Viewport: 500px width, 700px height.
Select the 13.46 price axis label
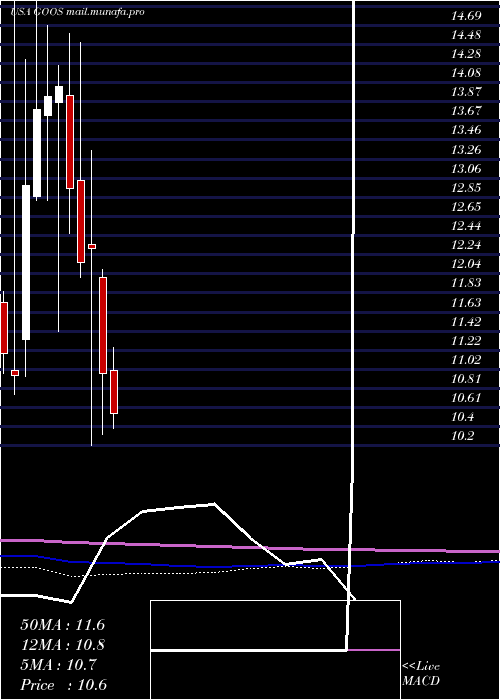coord(466,130)
